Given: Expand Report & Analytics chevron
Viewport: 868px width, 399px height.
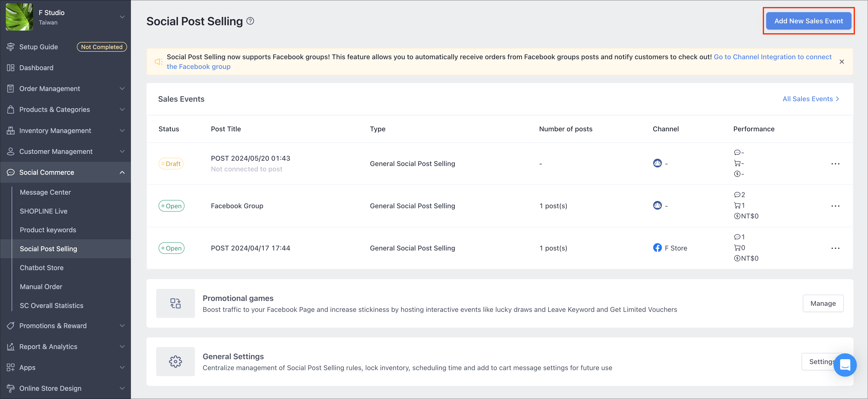Looking at the screenshot, I should (x=122, y=347).
